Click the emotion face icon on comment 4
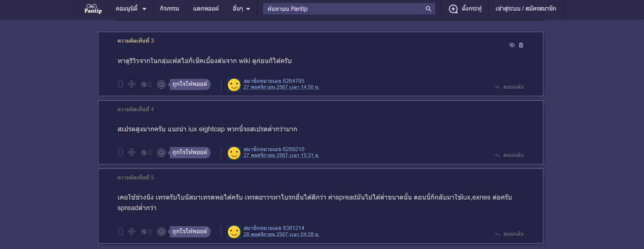 (144, 153)
